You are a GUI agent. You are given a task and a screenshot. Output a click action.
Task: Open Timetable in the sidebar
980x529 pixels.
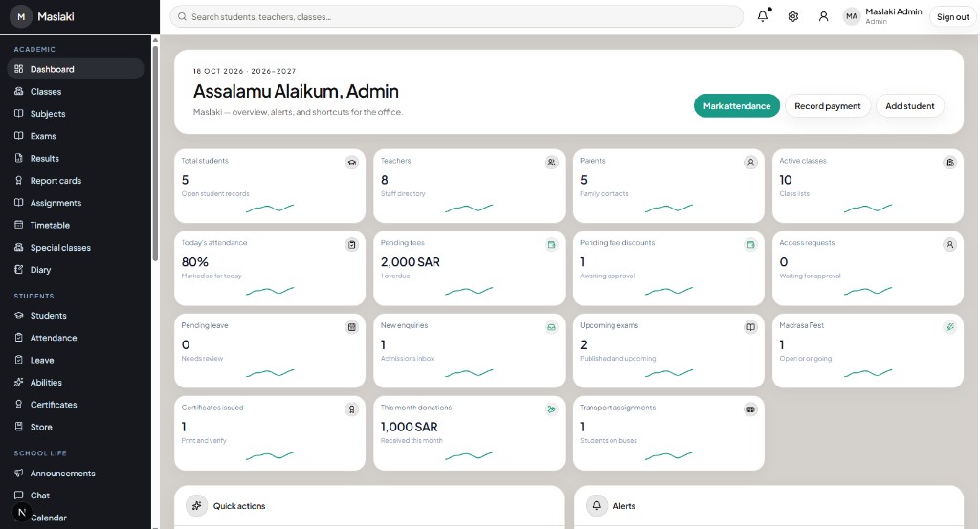click(x=76, y=225)
